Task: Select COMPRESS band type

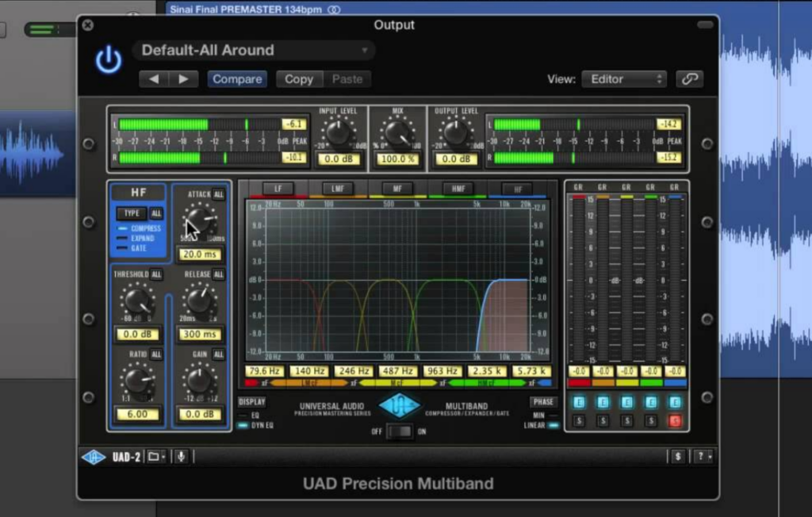Action: (x=140, y=228)
